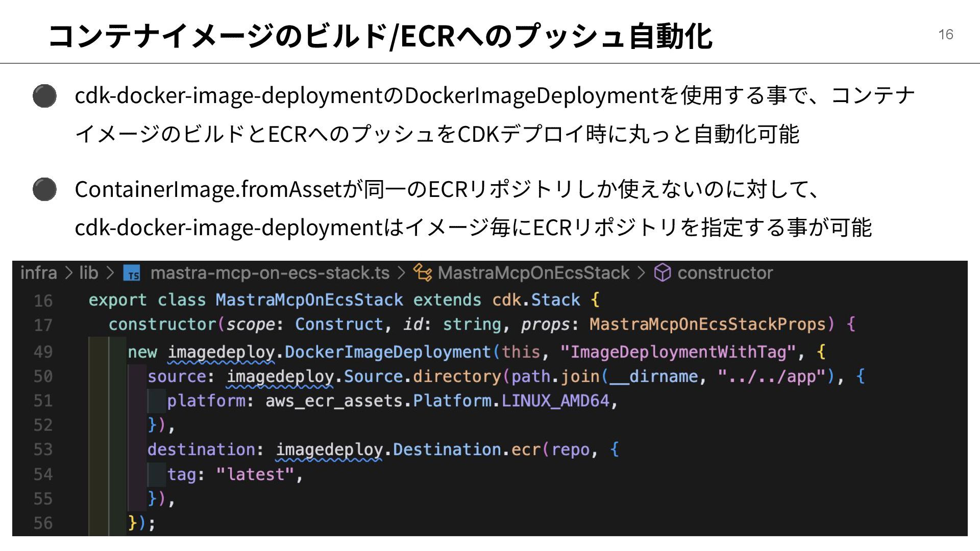The image size is (980, 551).
Task: Click line number 49 in the gutter
Action: point(43,352)
